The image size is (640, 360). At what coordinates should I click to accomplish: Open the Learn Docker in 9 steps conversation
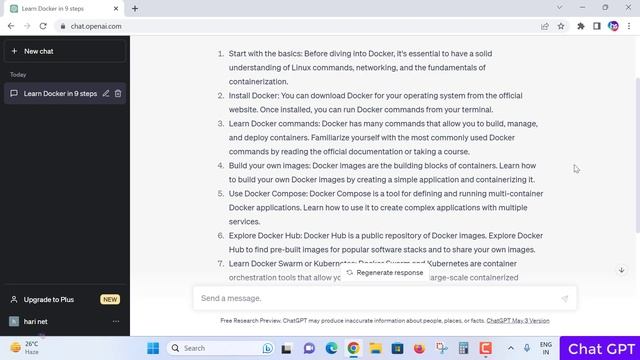pyautogui.click(x=60, y=93)
